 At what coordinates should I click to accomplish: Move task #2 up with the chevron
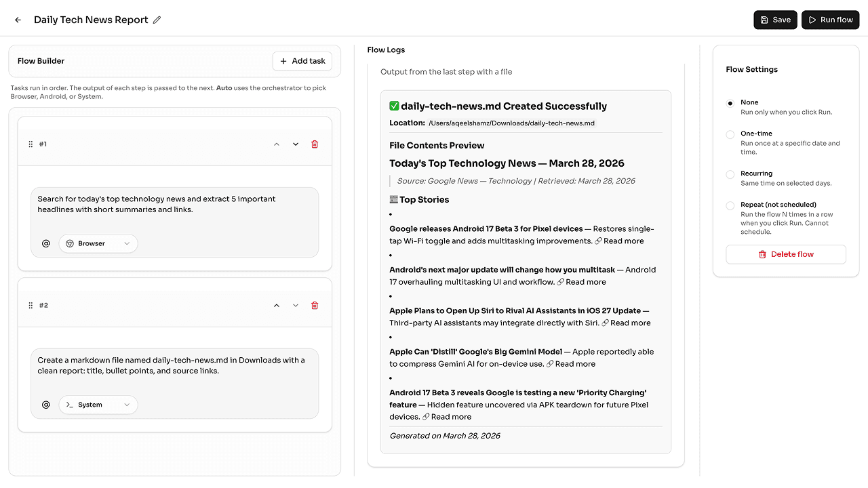point(277,306)
